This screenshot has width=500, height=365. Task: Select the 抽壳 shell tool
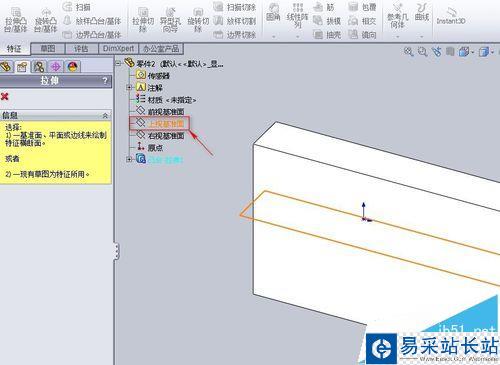click(327, 34)
